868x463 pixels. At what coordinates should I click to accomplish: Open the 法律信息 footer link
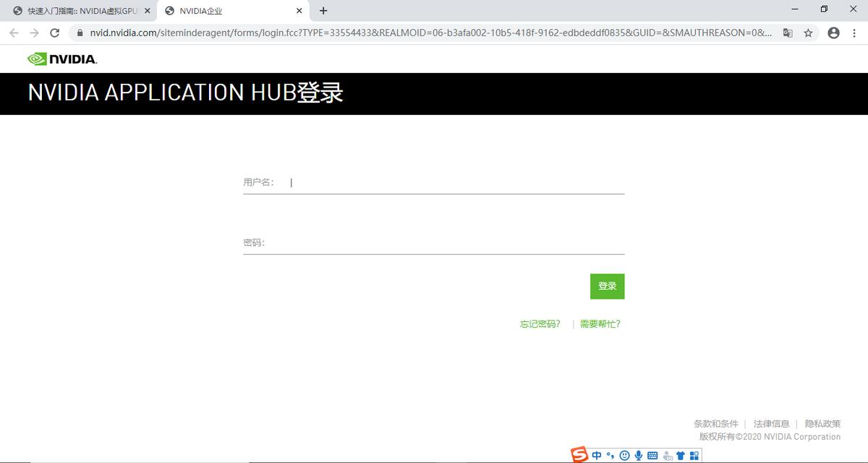[x=772, y=424]
